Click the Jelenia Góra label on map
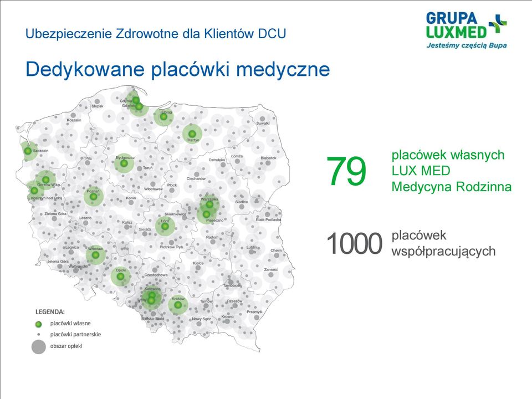 [x=58, y=262]
